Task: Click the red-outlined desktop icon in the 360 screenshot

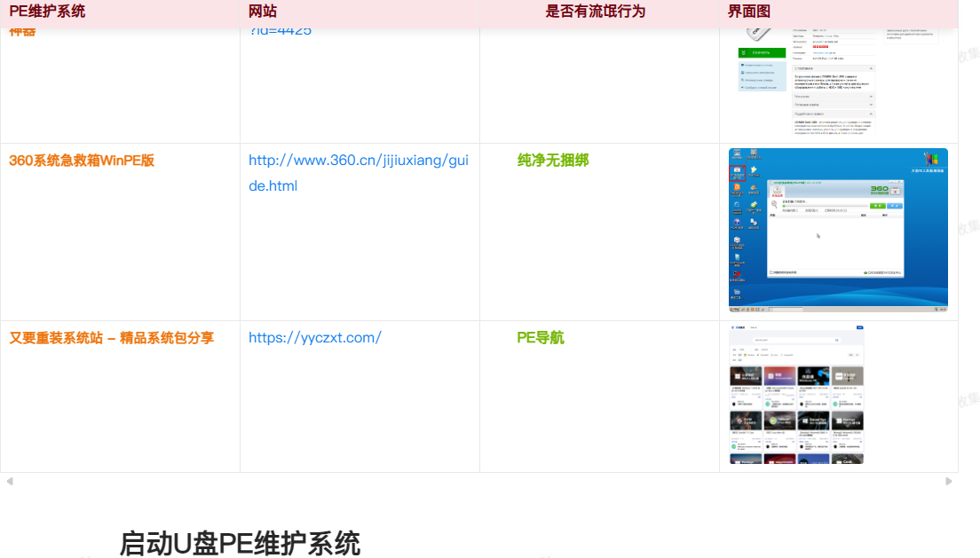Action: click(737, 174)
